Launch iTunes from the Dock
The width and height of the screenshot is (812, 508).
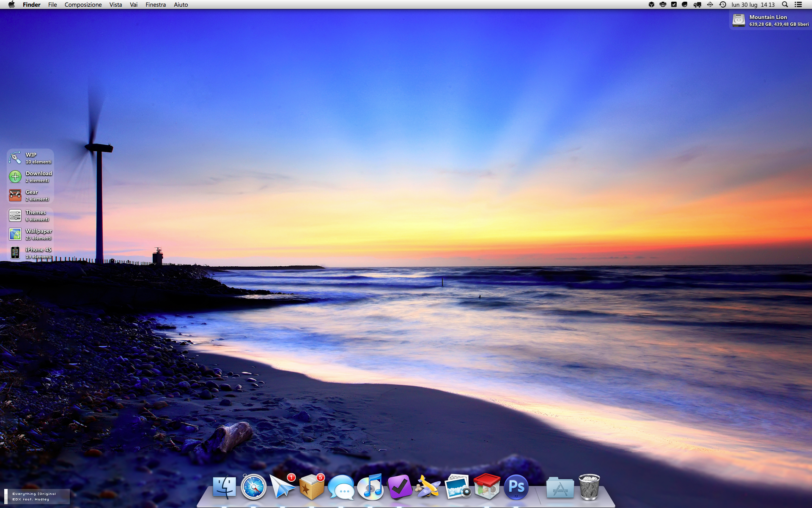pos(370,487)
